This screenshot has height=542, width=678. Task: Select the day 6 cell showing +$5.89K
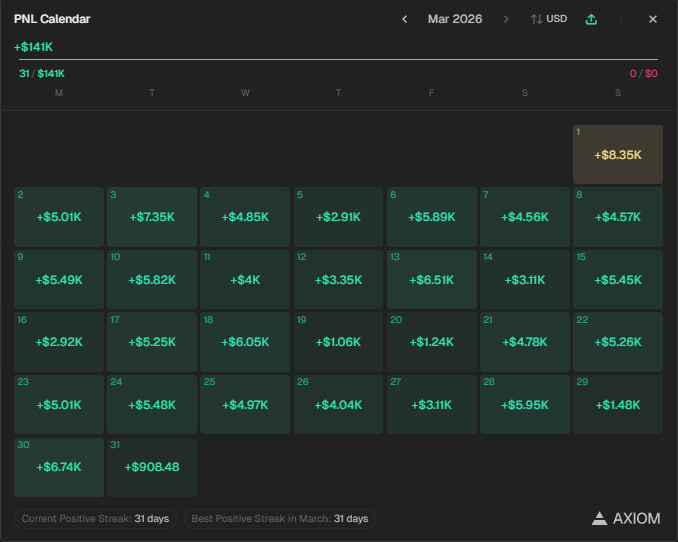pyautogui.click(x=432, y=217)
